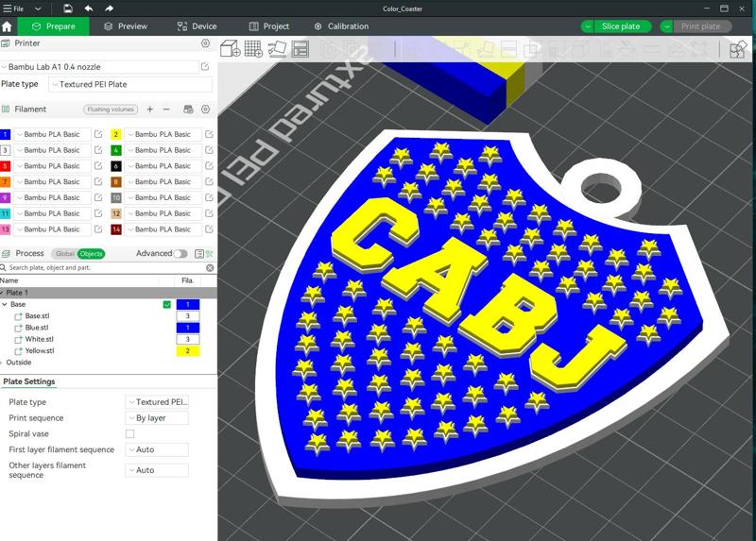This screenshot has width=756, height=541.
Task: Redo the last undone action
Action: click(x=109, y=8)
